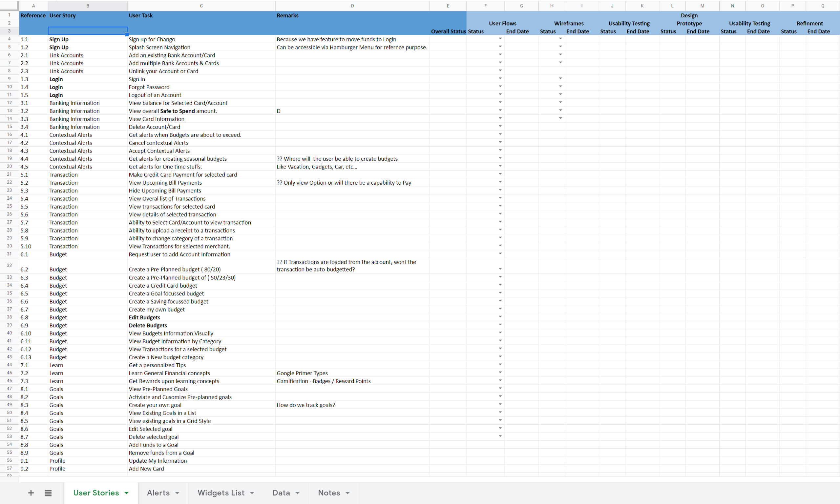Open User Flows status dropdown for row 4
This screenshot has width=840, height=504.
500,39
